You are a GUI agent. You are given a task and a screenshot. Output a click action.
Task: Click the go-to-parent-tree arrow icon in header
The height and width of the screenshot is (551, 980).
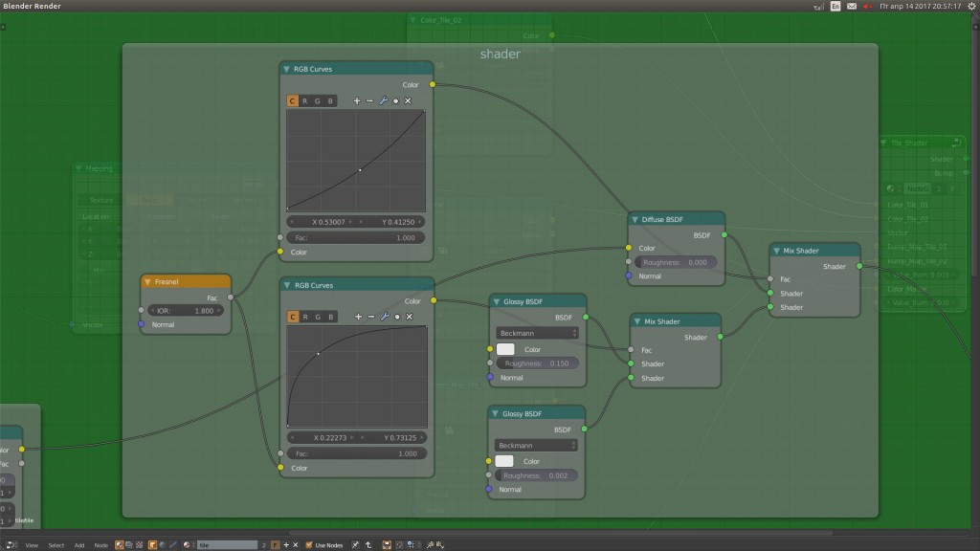click(369, 543)
